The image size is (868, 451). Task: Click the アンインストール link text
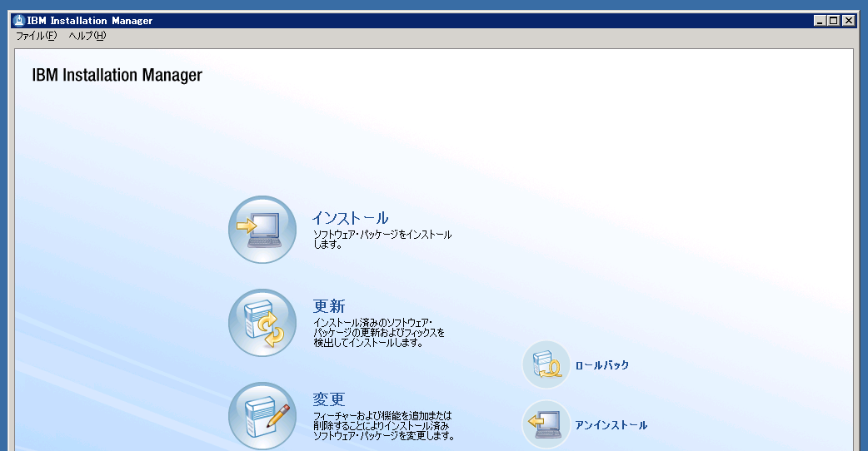coord(611,425)
